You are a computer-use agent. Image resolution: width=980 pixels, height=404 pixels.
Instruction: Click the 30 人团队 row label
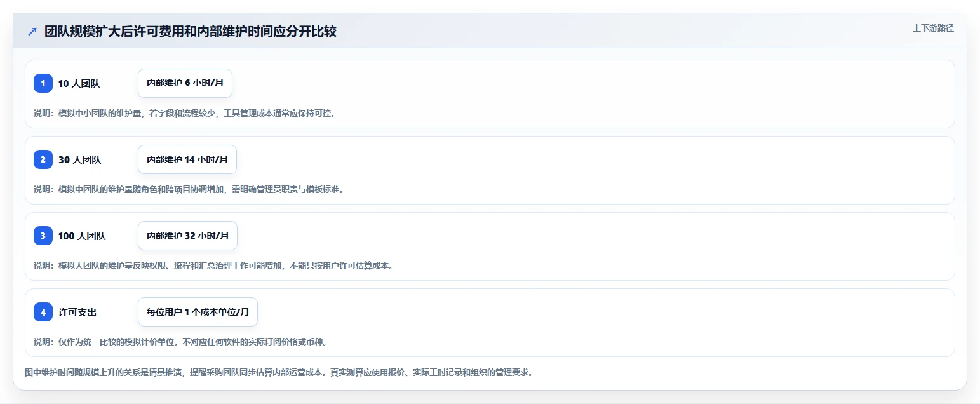point(79,159)
